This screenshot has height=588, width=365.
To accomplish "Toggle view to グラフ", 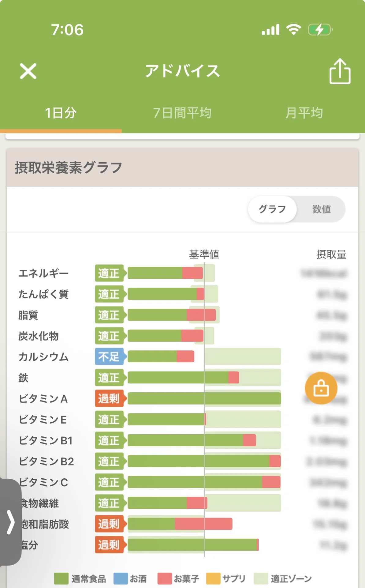I will coord(272,209).
